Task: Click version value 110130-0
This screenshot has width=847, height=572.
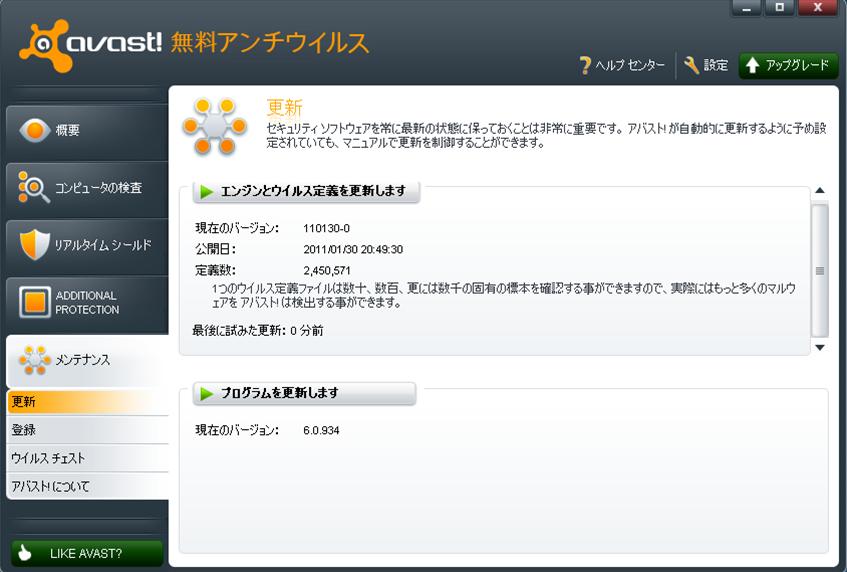Action: click(326, 228)
